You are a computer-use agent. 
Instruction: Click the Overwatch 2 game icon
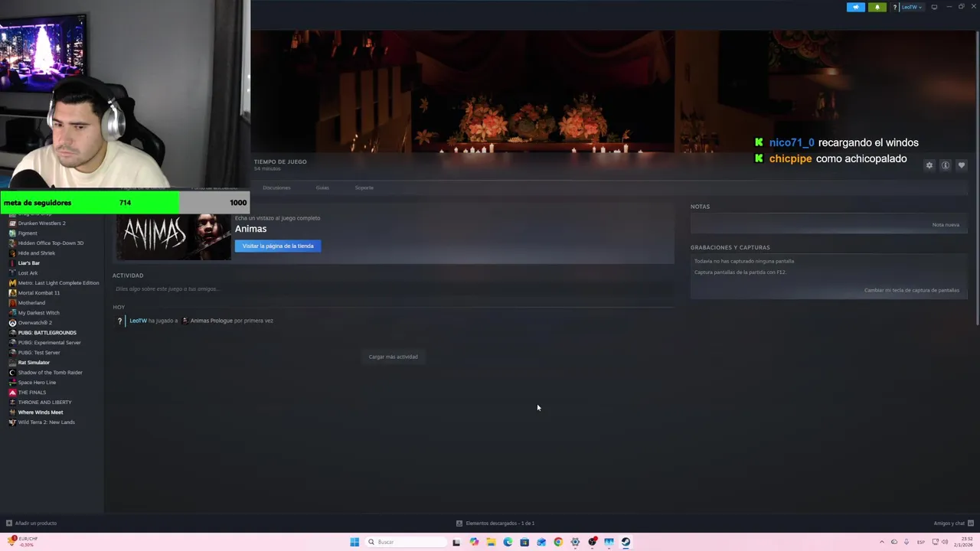coord(12,323)
